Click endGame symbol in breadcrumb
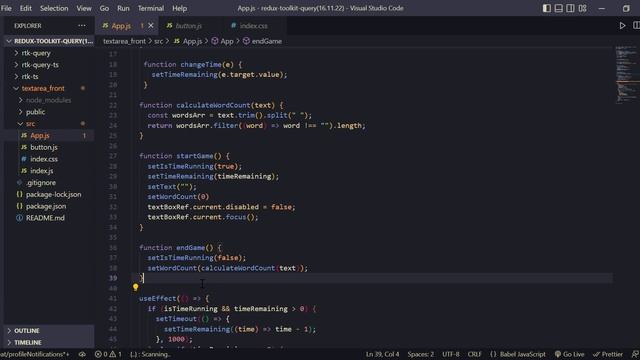This screenshot has width=640, height=360. 262,41
